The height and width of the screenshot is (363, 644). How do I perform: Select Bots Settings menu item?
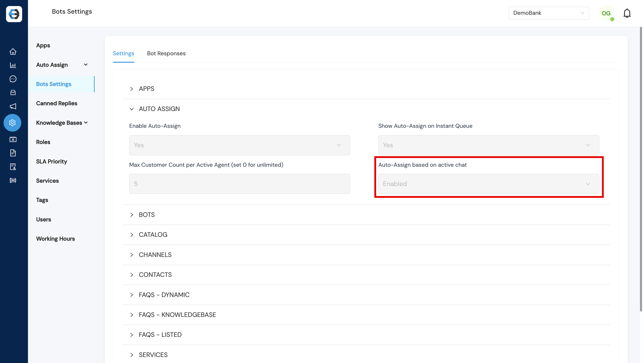click(61, 84)
